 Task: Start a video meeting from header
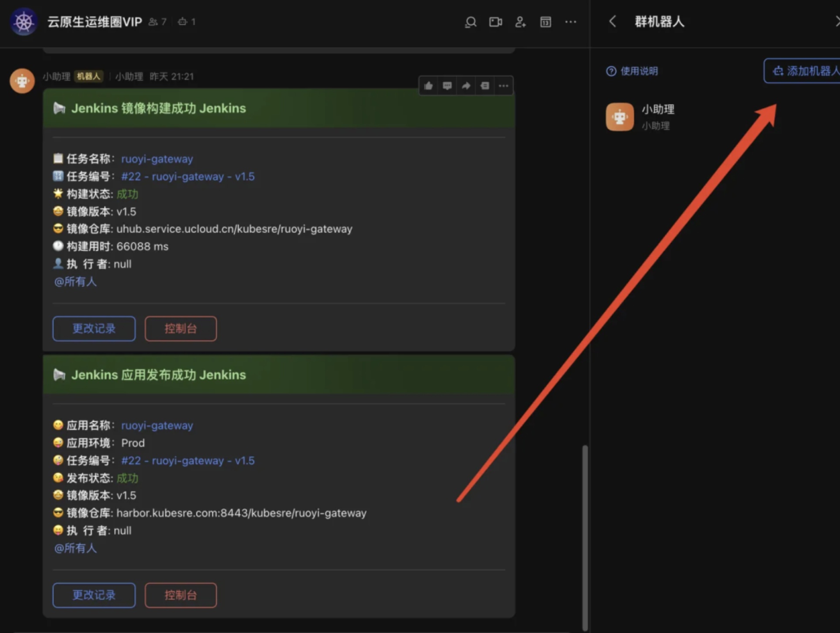click(x=495, y=22)
